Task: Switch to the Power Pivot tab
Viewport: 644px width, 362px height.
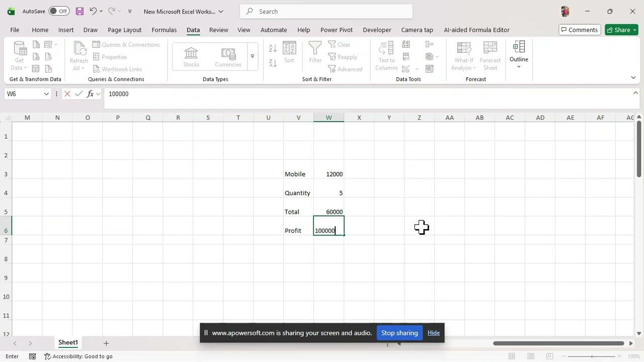Action: (337, 30)
